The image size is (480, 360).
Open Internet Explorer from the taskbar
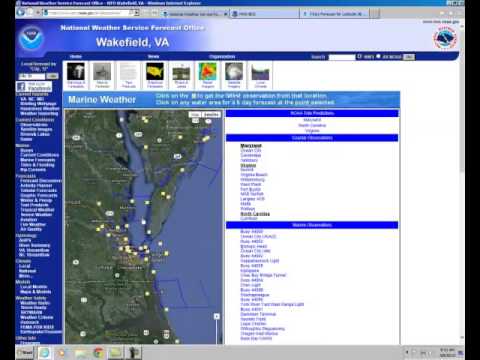44,352
